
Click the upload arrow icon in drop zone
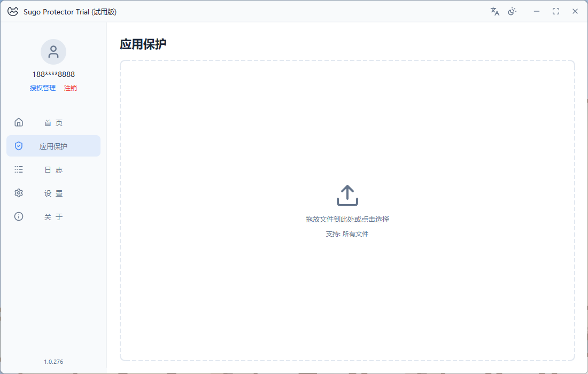(347, 196)
